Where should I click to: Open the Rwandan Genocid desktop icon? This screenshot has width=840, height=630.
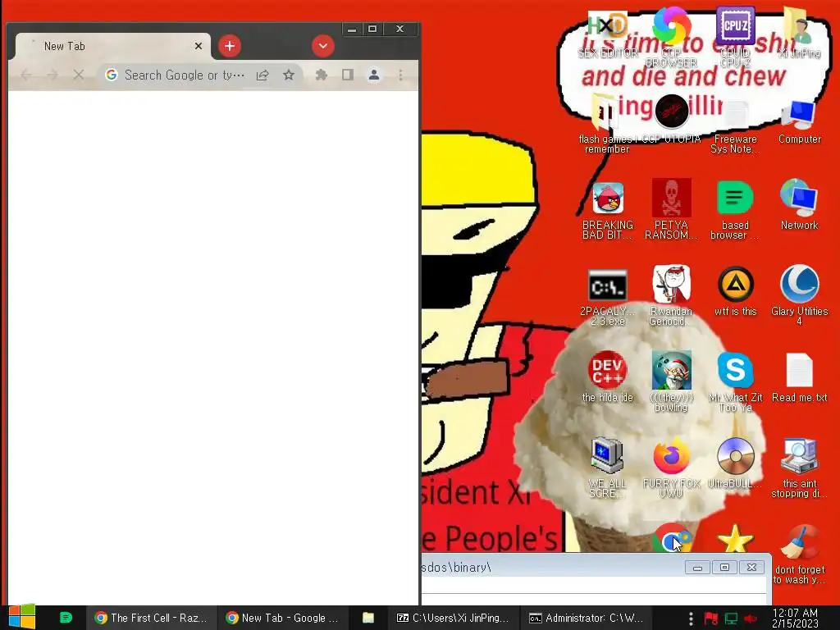[671, 295]
